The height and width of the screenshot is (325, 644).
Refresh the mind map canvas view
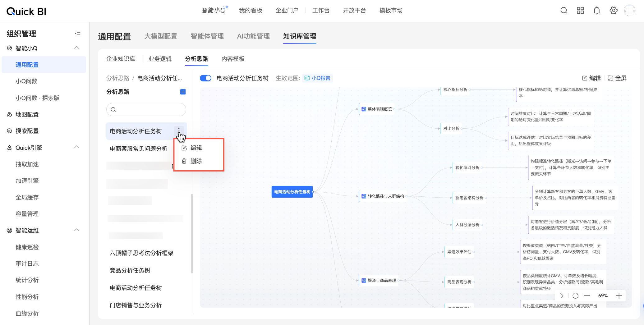pos(575,296)
